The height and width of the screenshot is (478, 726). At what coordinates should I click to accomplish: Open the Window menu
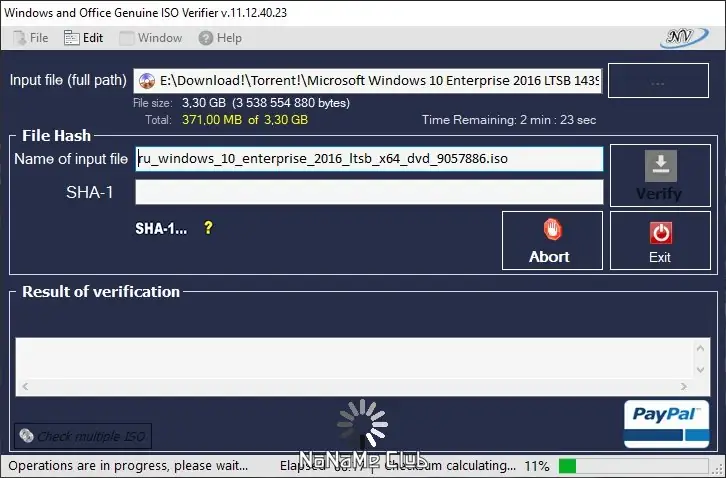coord(151,38)
